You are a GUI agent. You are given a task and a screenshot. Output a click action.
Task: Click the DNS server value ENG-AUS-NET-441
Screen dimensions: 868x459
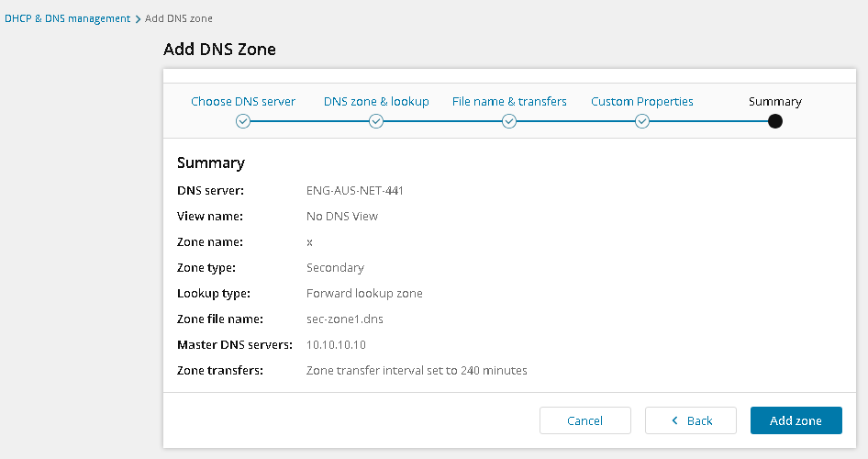click(x=355, y=191)
